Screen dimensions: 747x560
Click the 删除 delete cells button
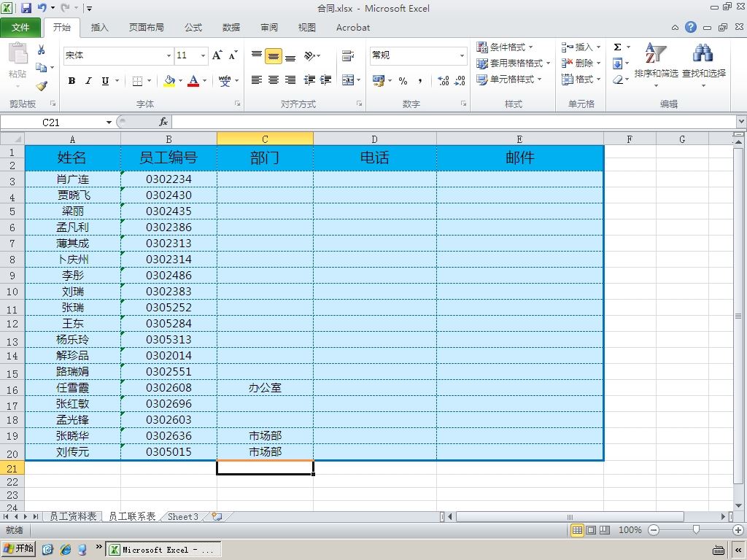pyautogui.click(x=577, y=63)
